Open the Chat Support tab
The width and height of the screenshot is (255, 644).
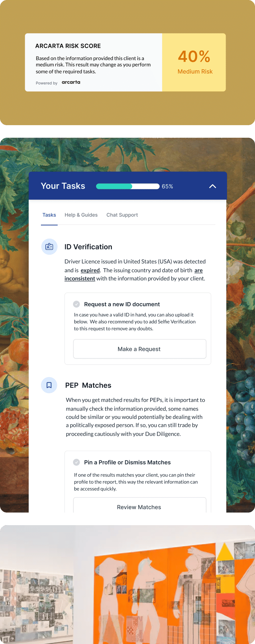(122, 215)
